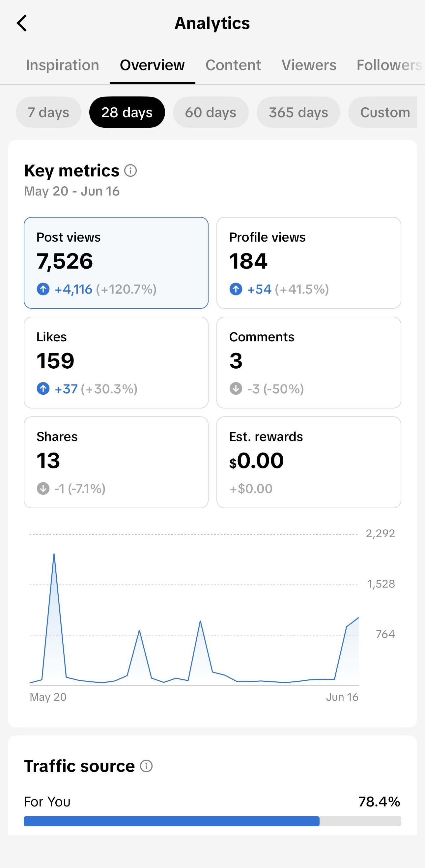Switch to the Viewers tab
The width and height of the screenshot is (425, 868).
[x=309, y=65]
